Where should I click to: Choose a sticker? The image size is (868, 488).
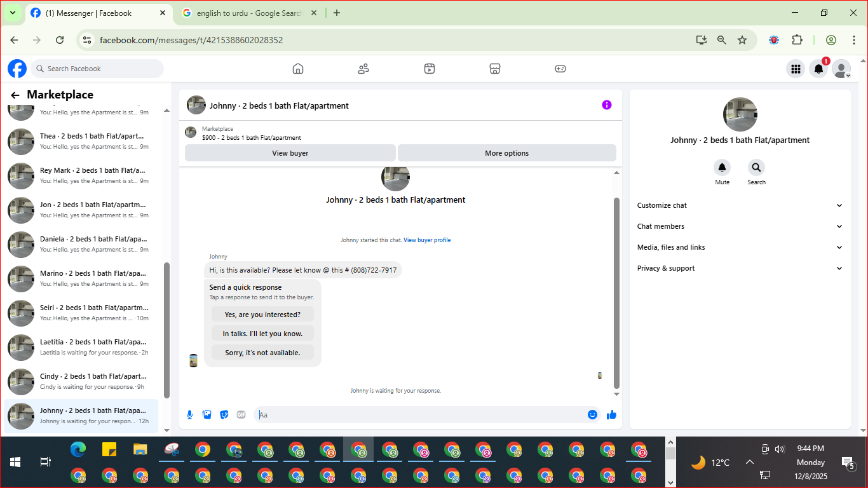224,415
